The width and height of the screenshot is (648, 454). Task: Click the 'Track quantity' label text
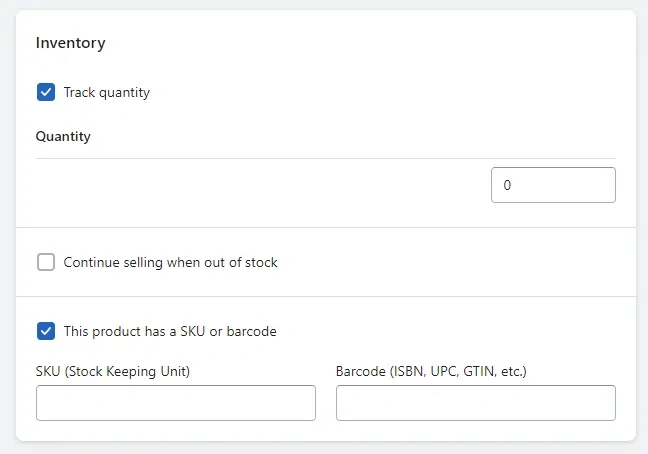[x=107, y=93]
